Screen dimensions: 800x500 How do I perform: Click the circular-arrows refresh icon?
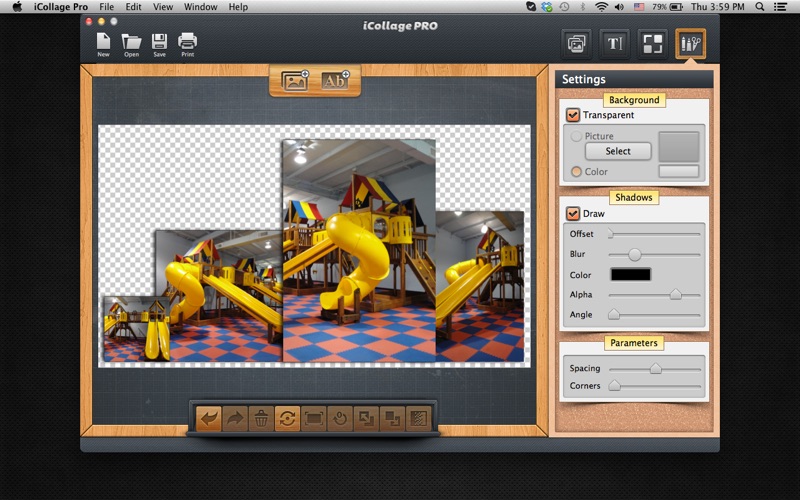(x=287, y=418)
